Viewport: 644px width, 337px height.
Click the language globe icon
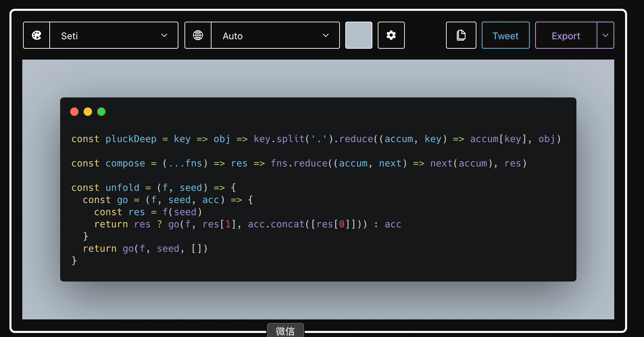click(x=198, y=35)
